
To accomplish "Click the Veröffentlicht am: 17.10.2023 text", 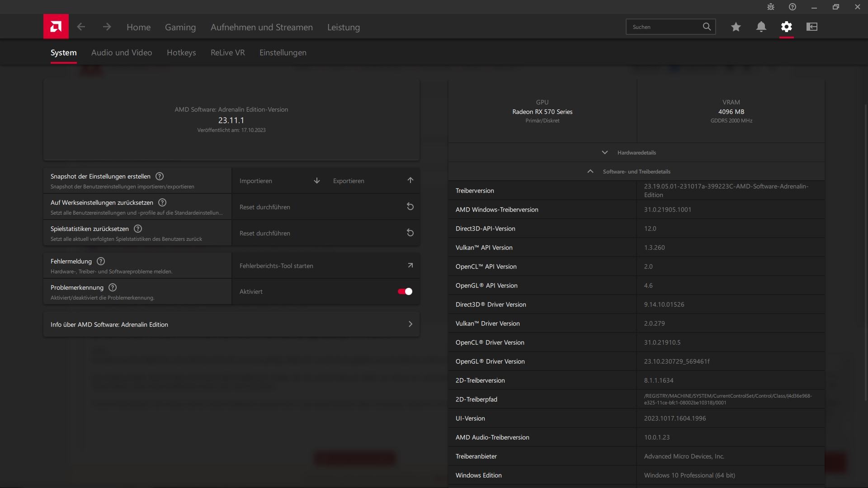I will [x=231, y=130].
